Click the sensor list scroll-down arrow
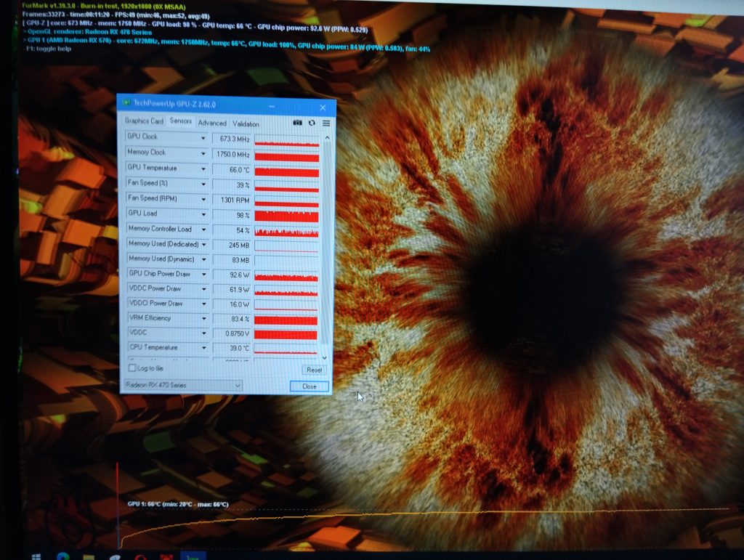The height and width of the screenshot is (560, 744). tap(324, 357)
